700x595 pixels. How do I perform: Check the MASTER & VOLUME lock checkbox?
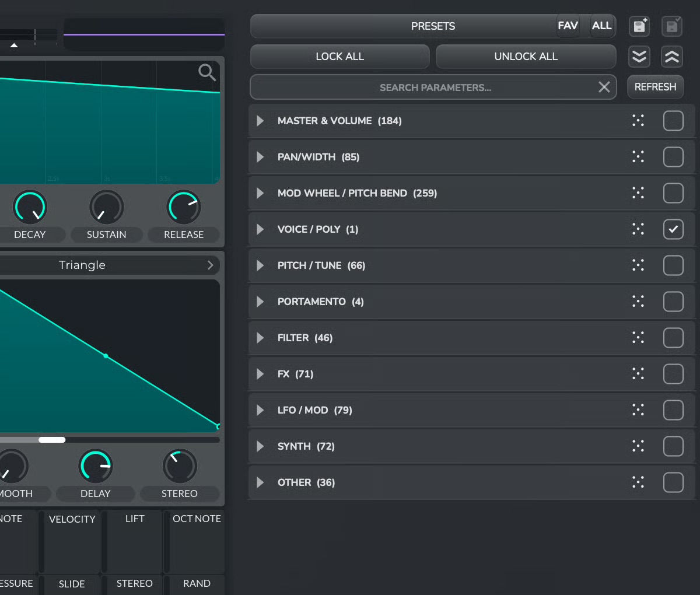673,121
